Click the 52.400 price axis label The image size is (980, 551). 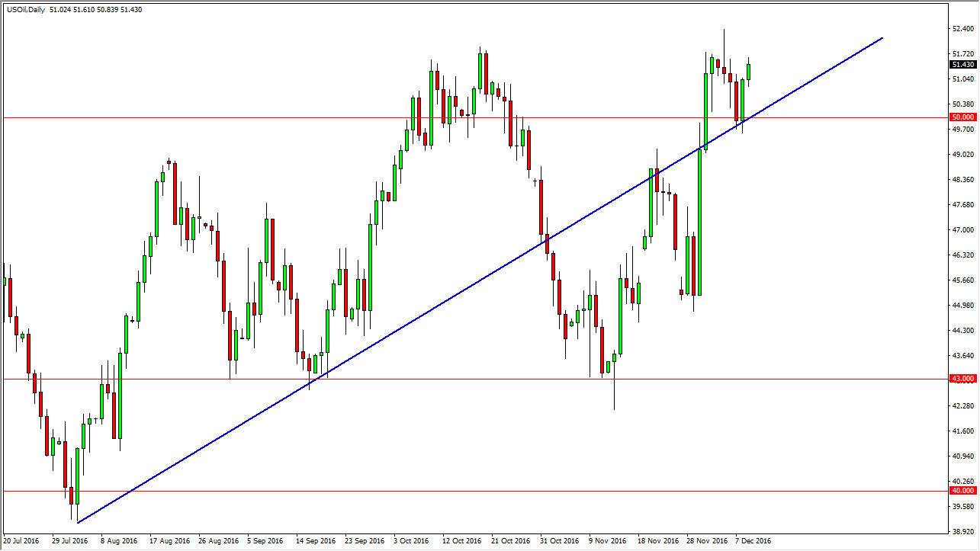(963, 29)
